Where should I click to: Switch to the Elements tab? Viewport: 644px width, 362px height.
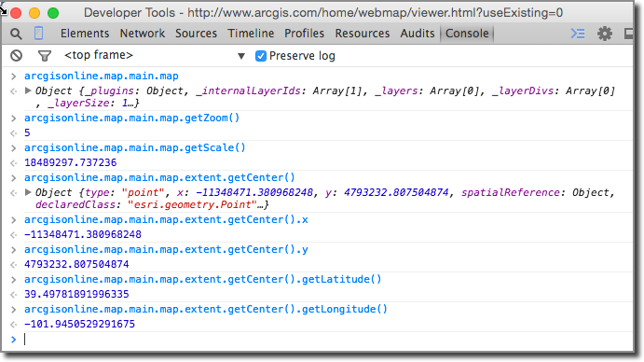(x=85, y=34)
